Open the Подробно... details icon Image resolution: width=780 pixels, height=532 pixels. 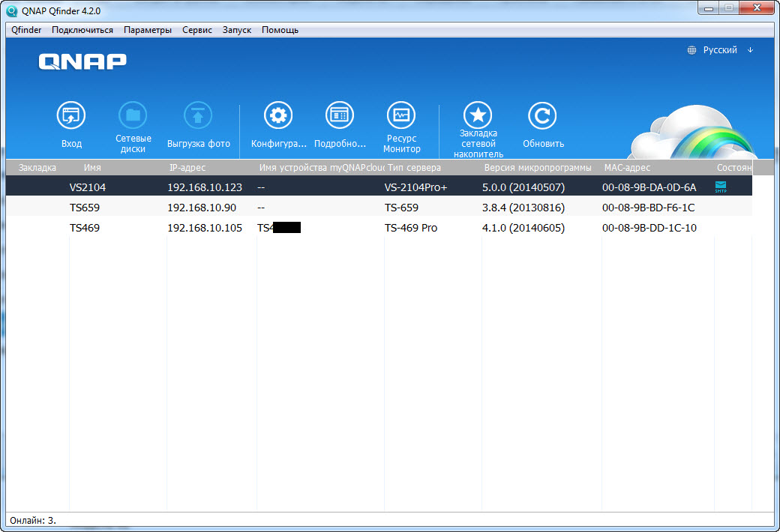340,115
